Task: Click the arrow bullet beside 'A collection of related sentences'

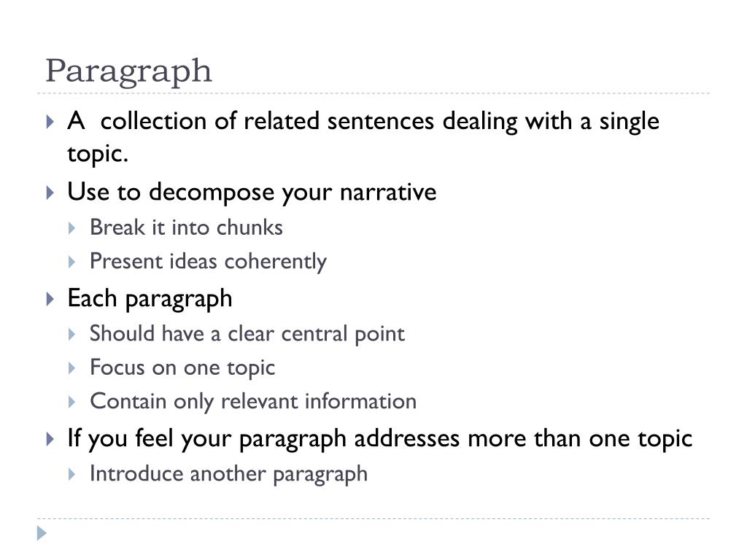Action: [50, 122]
